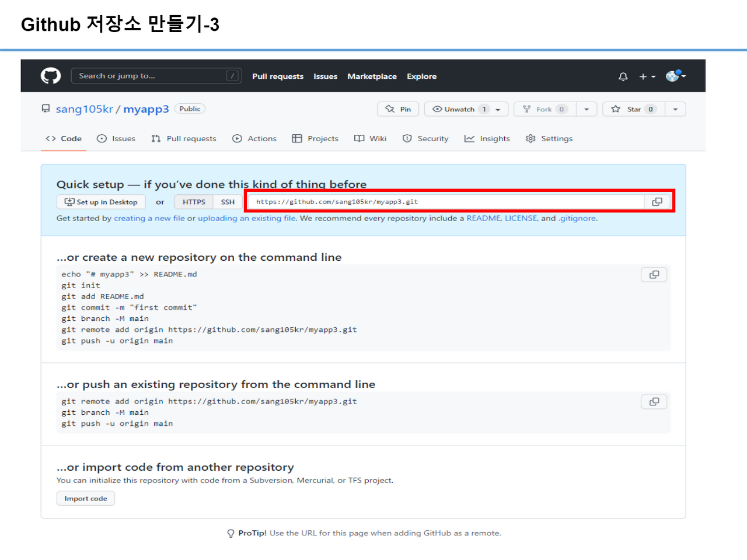Image resolution: width=747 pixels, height=560 pixels.
Task: Copy the push existing repository commands
Action: pyautogui.click(x=654, y=402)
